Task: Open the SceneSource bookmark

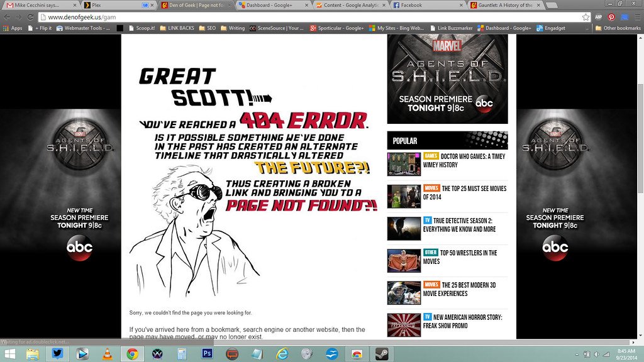Action: click(x=277, y=28)
